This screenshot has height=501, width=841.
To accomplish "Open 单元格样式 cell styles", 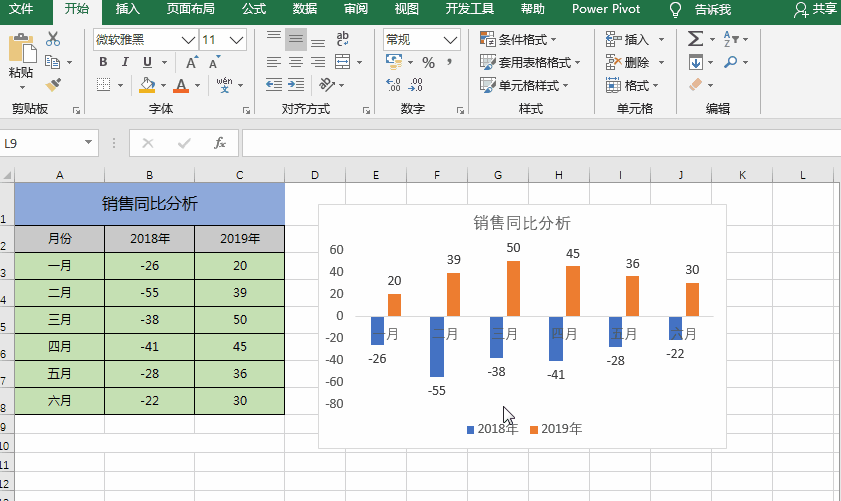I will (x=524, y=85).
